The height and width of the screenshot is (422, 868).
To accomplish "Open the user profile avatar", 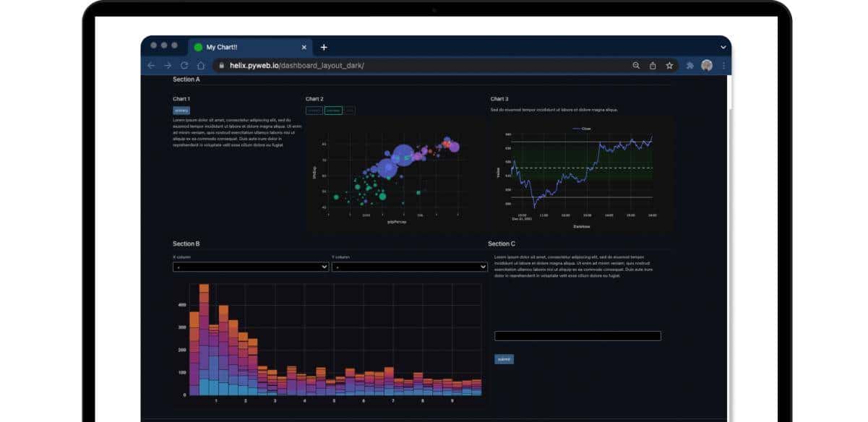I will (707, 65).
